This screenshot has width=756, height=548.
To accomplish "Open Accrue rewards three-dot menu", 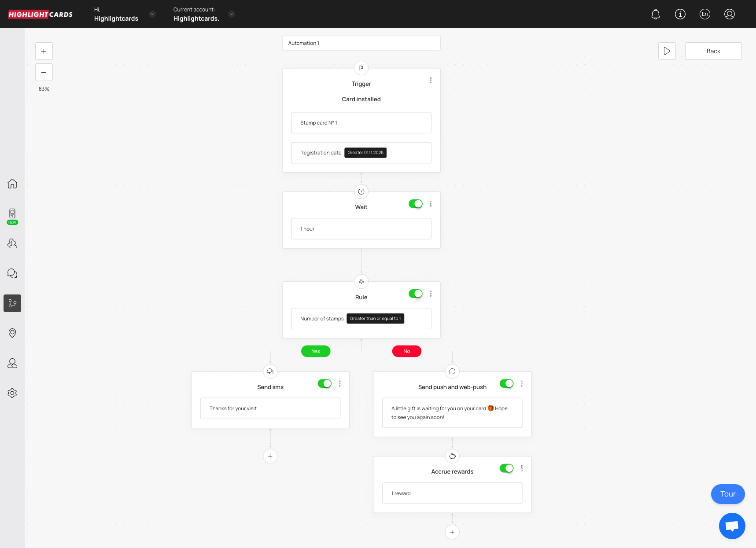I will coord(522,468).
